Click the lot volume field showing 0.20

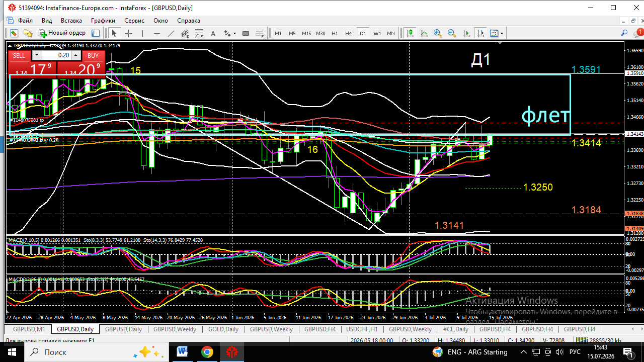click(x=57, y=55)
